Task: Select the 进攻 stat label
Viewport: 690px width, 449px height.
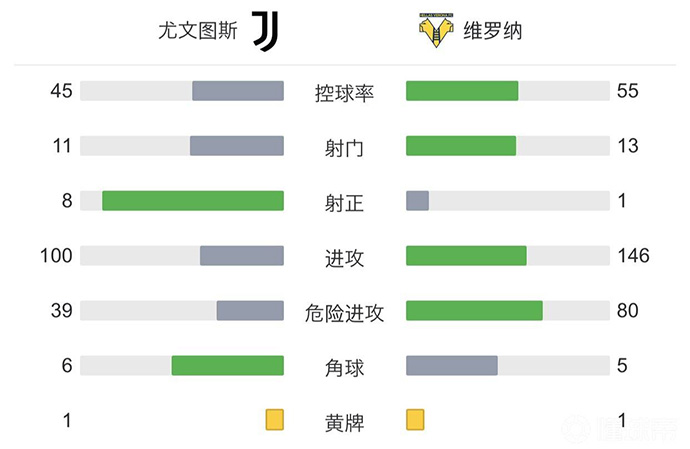Action: [345, 258]
